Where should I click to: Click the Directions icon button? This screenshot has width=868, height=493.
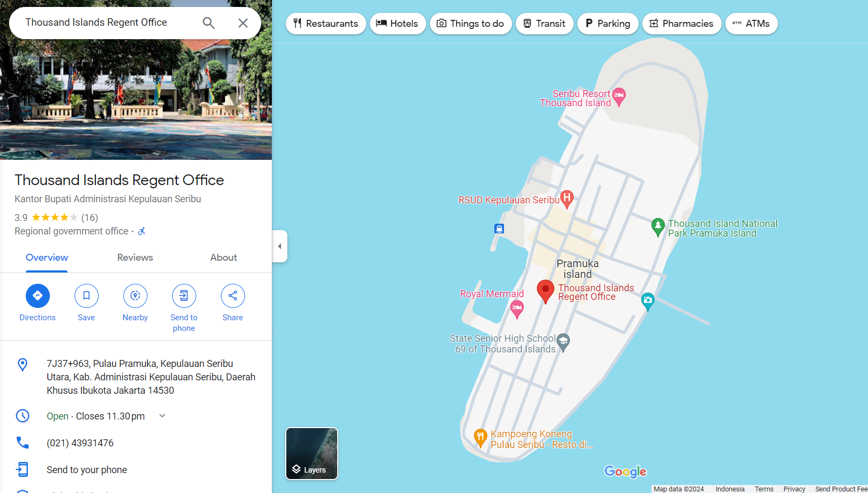(x=38, y=296)
